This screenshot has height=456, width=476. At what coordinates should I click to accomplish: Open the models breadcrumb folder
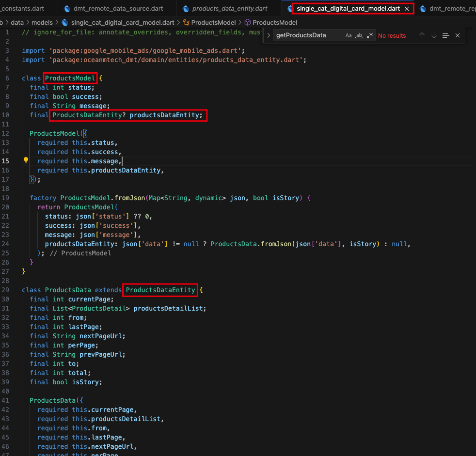42,22
